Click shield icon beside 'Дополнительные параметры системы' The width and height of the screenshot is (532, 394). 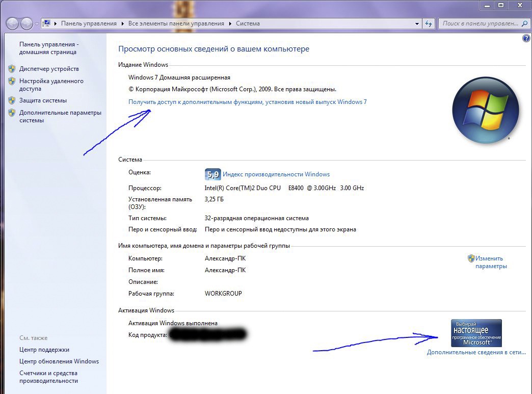click(x=12, y=113)
